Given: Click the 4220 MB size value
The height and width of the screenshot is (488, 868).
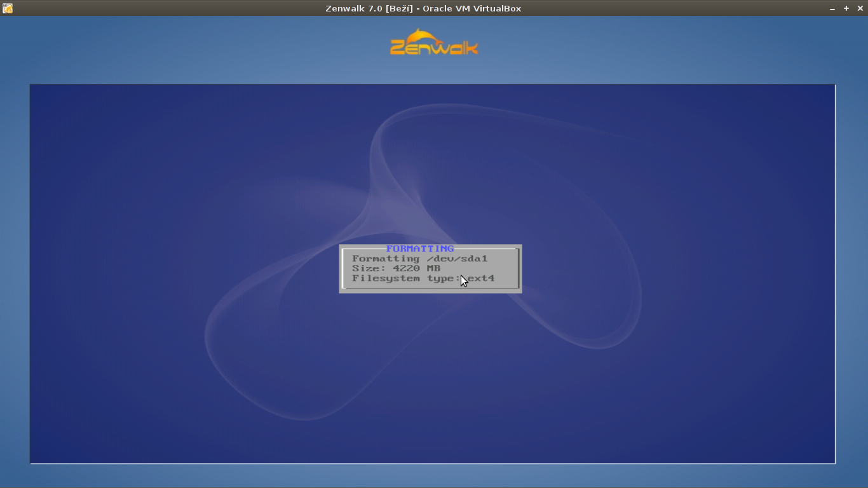Looking at the screenshot, I should click(x=416, y=268).
